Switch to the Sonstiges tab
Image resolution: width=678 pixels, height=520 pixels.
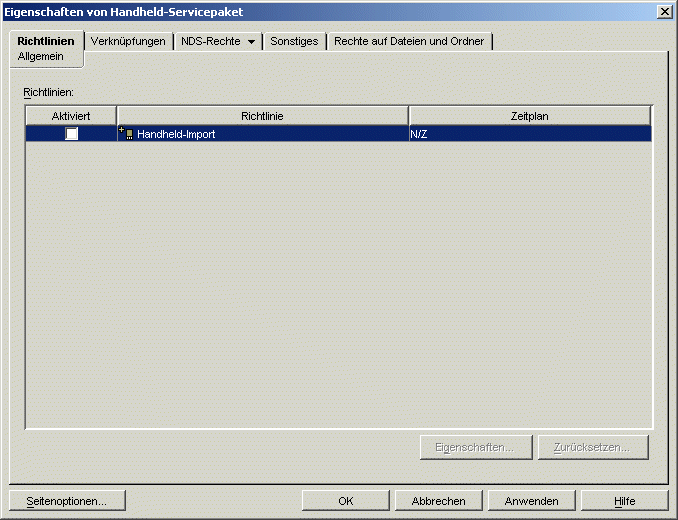294,41
